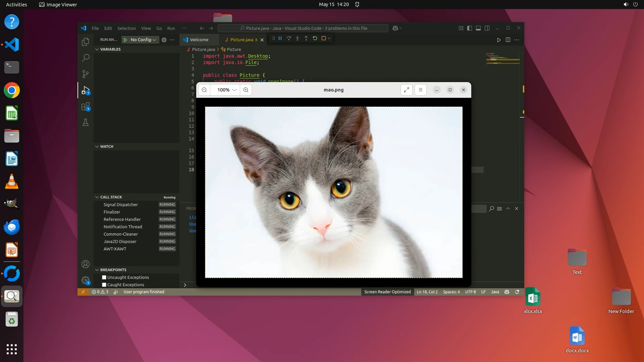The image size is (644, 362).
Task: Pause the debug session
Action: point(280,39)
